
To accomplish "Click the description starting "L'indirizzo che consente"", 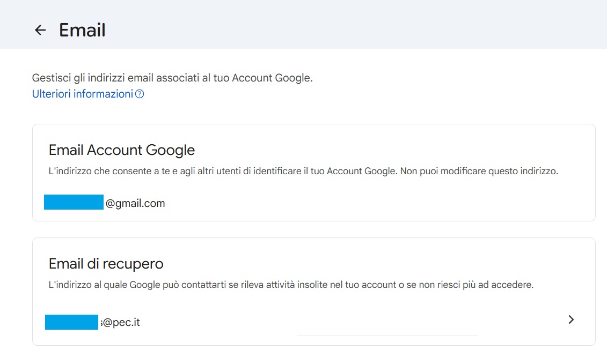I will pyautogui.click(x=304, y=171).
